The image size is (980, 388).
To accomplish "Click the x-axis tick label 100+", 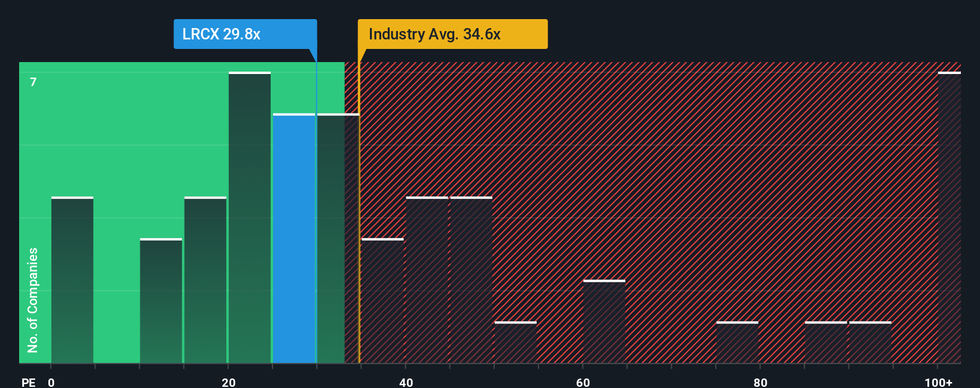I will 939,383.
